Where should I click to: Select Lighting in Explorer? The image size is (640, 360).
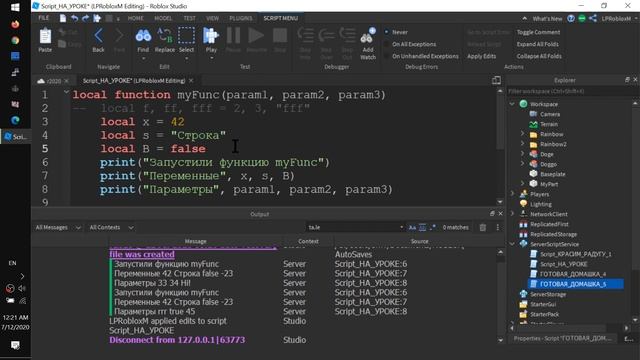[x=540, y=204]
